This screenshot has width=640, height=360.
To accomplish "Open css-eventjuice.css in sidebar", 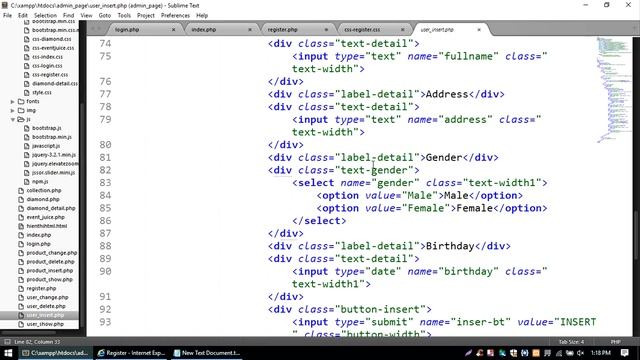I will pos(53,48).
